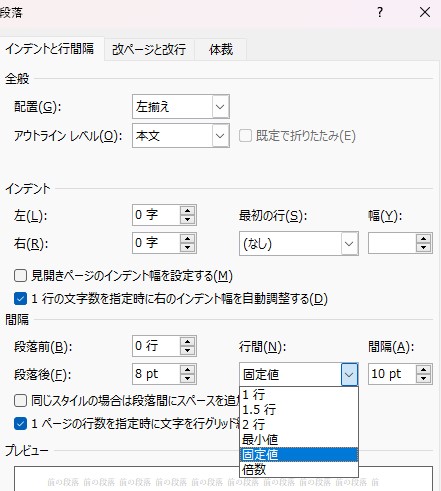The image size is (441, 491).
Task: Toggle 同じスタイルの場合は段落間にスペース checkbox
Action: coord(20,400)
